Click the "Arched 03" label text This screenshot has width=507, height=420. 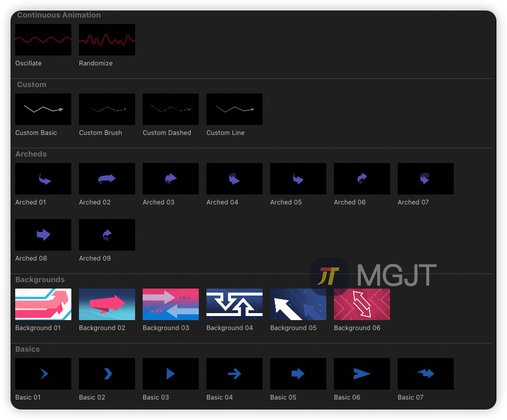tap(158, 202)
